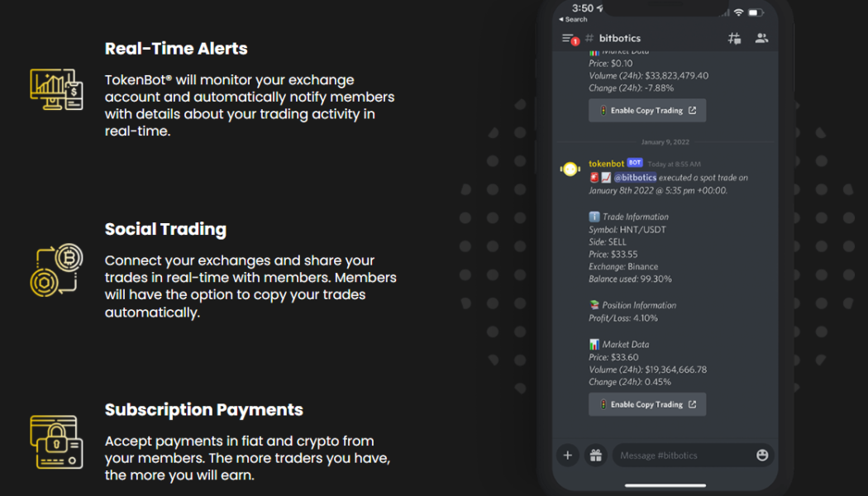Open the emoji picker in message field
This screenshot has width=868, height=496.
click(x=761, y=455)
